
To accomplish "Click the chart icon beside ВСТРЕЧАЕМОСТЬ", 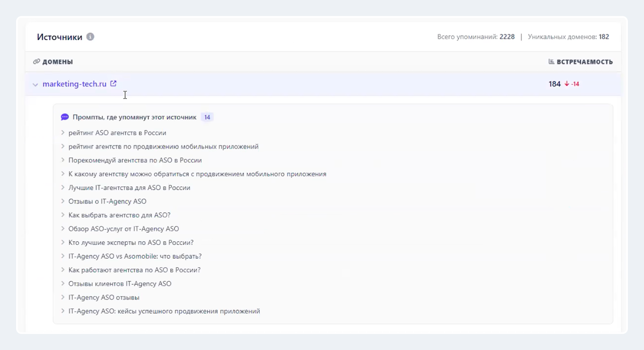I will 551,62.
